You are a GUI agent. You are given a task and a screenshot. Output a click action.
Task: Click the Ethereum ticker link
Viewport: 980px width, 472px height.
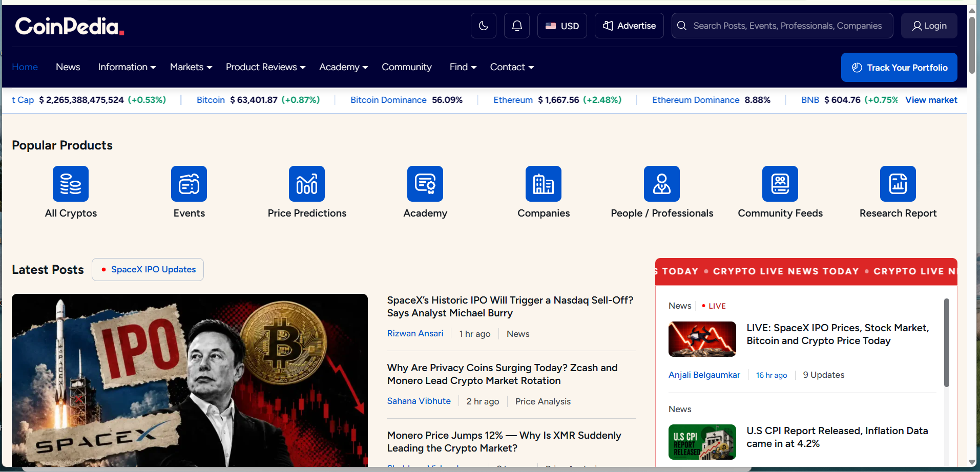pyautogui.click(x=513, y=100)
